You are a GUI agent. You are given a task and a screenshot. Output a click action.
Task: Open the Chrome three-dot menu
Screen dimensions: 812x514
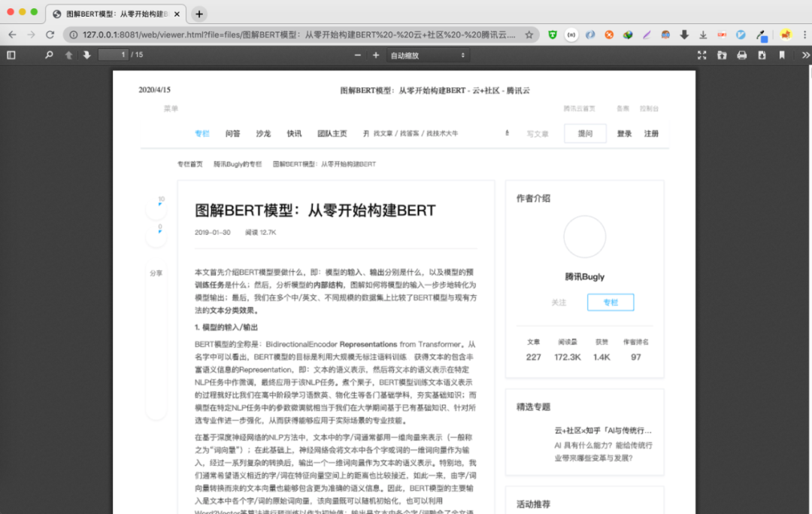pos(804,35)
